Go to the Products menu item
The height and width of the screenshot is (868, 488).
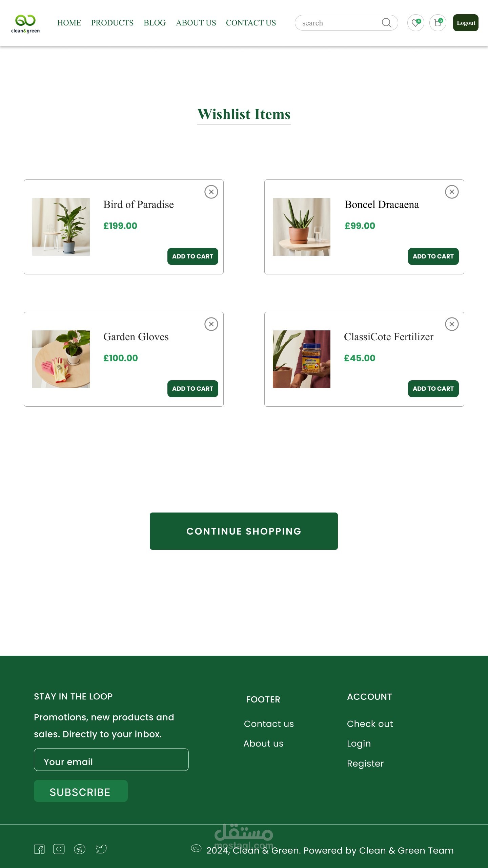112,23
